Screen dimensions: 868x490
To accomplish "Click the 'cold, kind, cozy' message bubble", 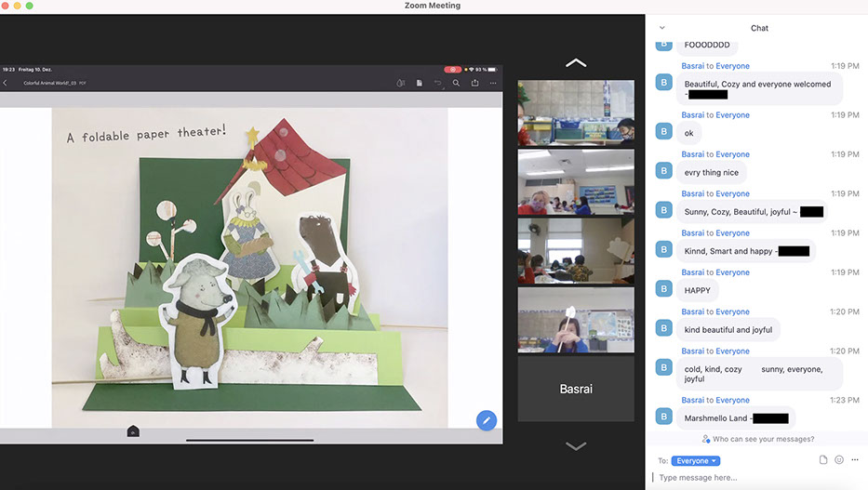I will click(x=759, y=374).
